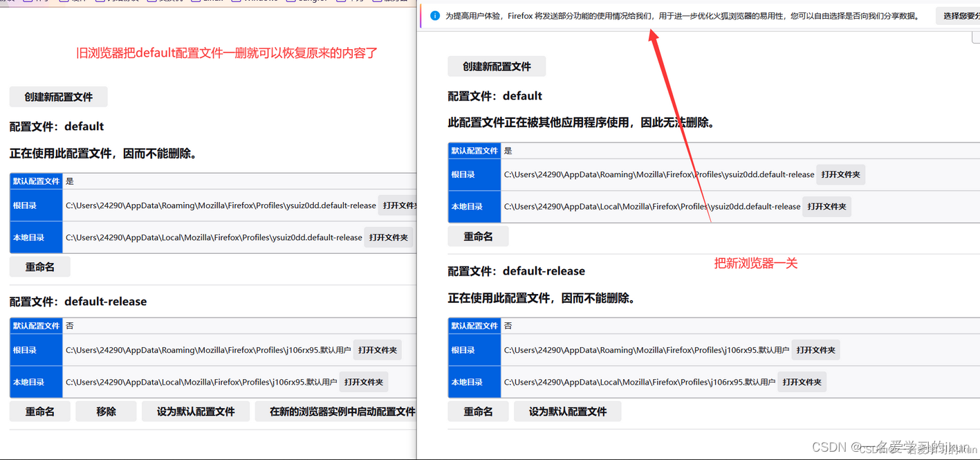Click 默认配置文件 value 是 in right window
The width and height of the screenshot is (980, 460).
pyautogui.click(x=508, y=151)
